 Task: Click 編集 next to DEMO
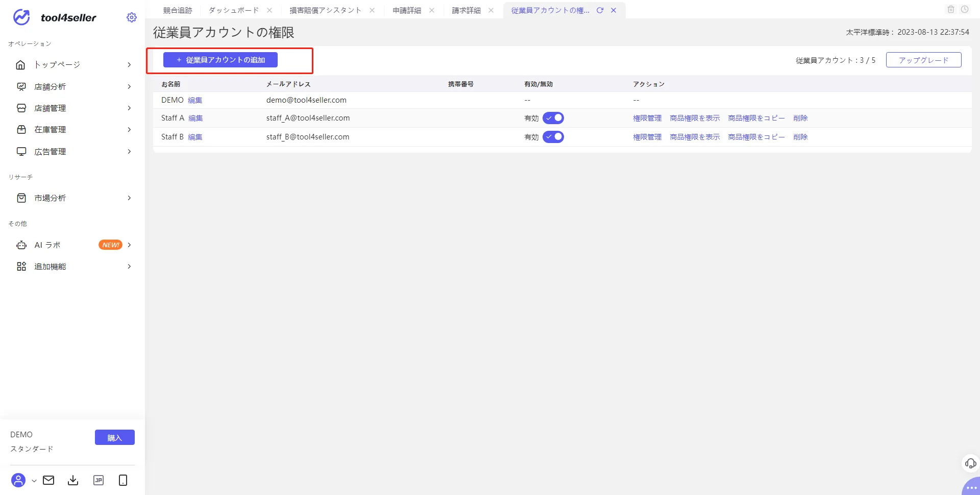click(195, 100)
